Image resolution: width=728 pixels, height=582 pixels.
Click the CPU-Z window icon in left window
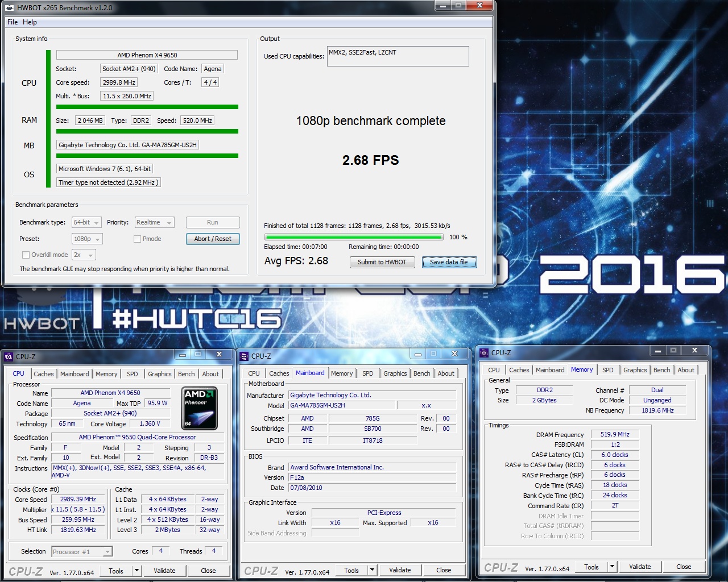(9, 357)
